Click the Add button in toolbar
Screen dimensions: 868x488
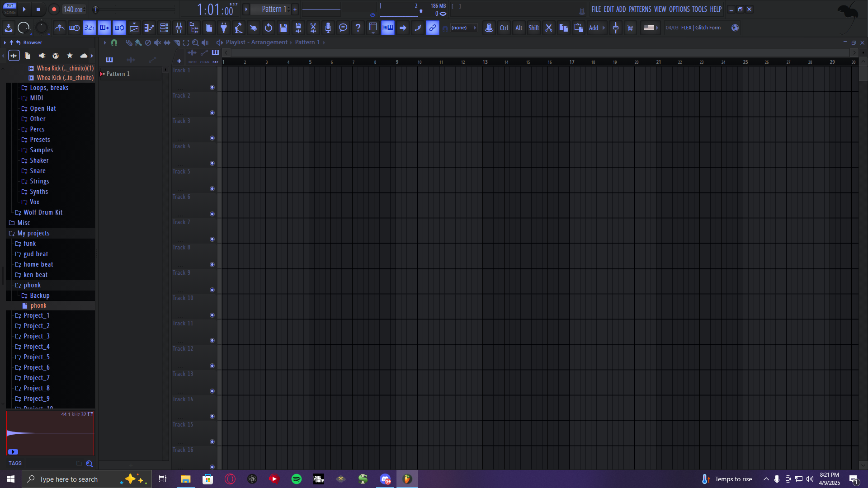pos(594,28)
